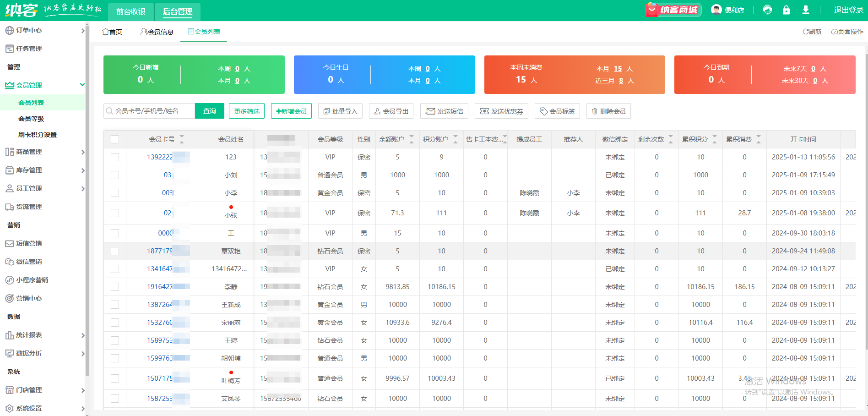This screenshot has height=416, width=868.
Task: Tick the select-all checkbox in table header
Action: click(115, 139)
